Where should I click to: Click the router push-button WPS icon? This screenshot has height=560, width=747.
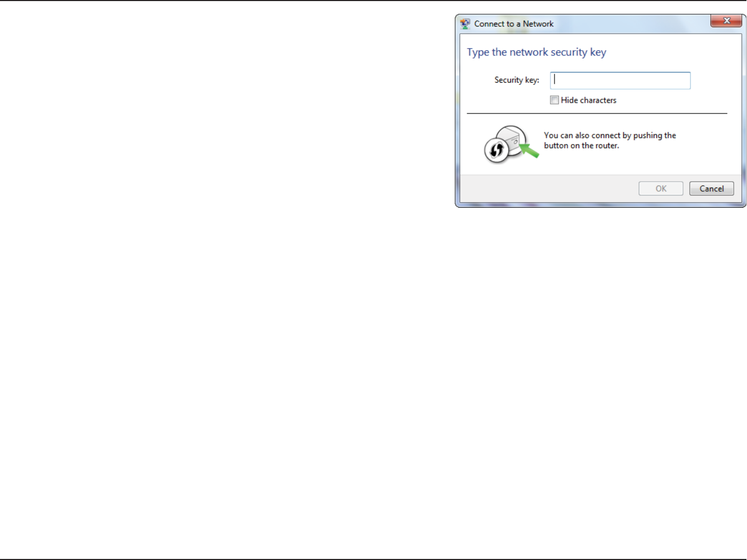[511, 144]
